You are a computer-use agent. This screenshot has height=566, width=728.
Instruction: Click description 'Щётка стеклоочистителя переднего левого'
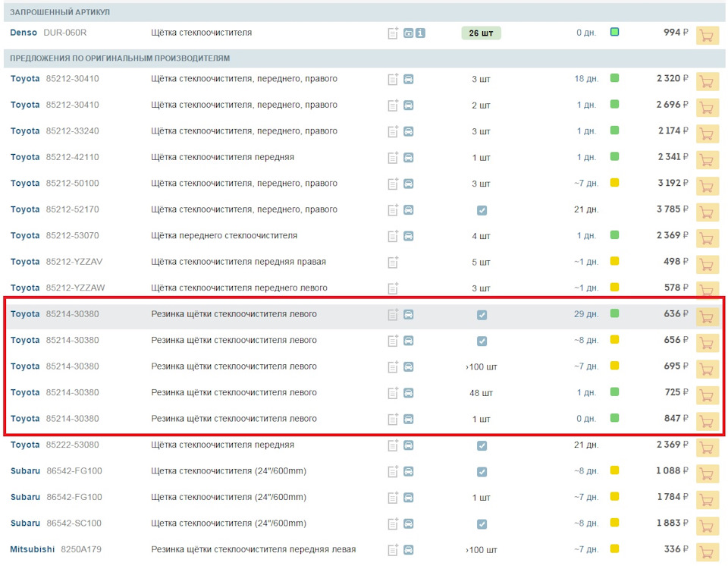click(x=239, y=288)
